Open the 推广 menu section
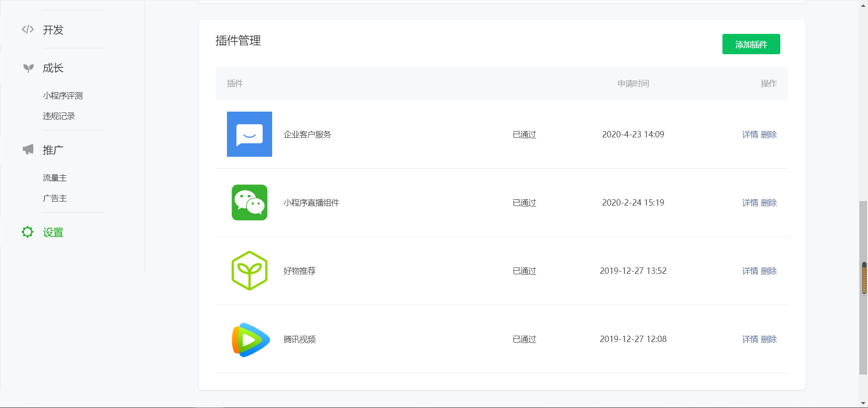 pyautogui.click(x=53, y=150)
